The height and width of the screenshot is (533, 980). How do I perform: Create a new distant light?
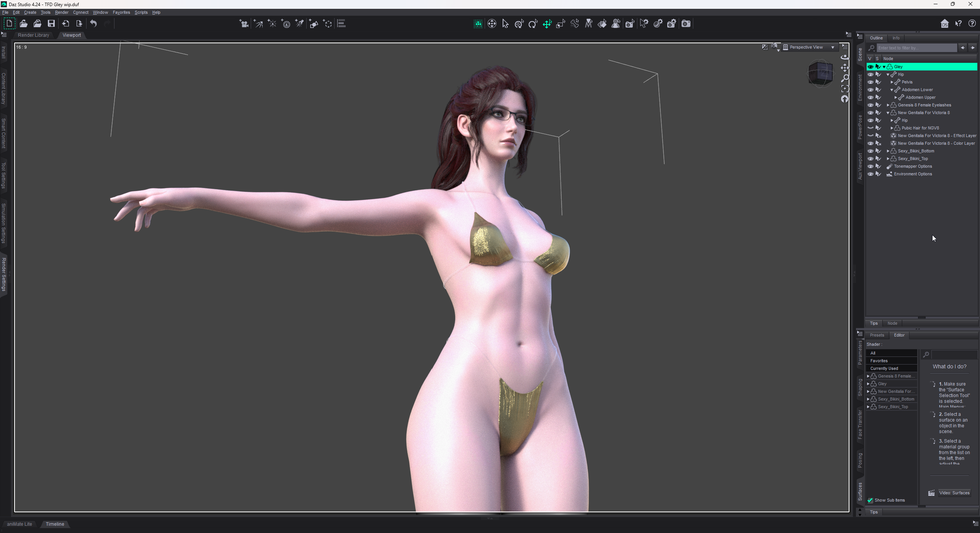coord(258,24)
